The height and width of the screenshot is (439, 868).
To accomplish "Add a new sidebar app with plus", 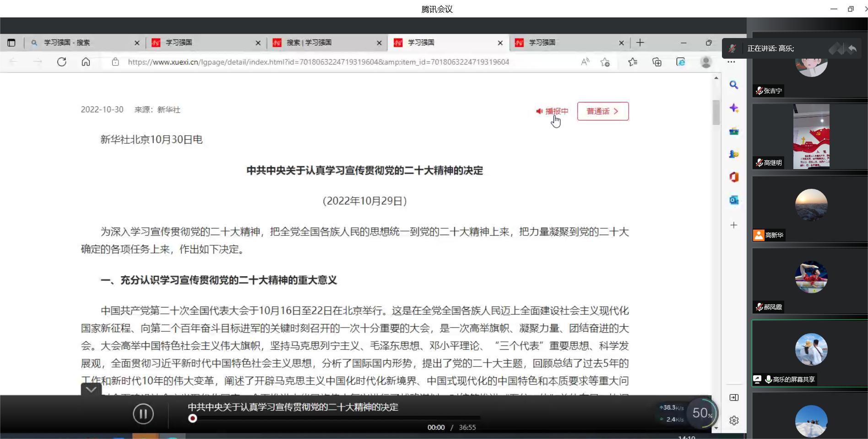I will pos(733,225).
